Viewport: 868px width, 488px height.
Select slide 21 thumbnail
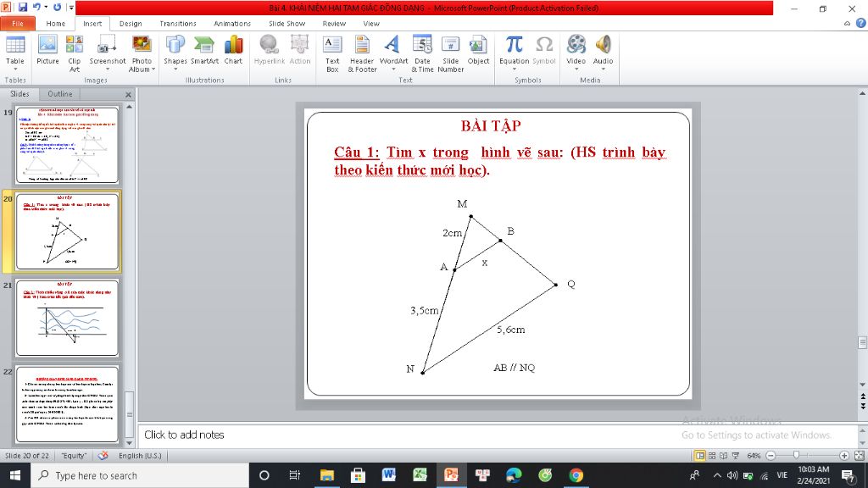pos(67,318)
